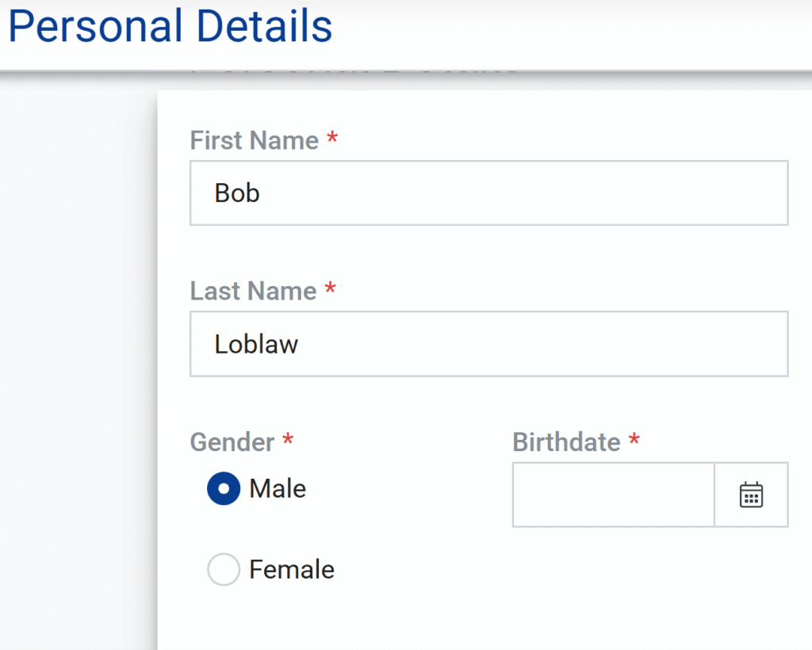812x650 pixels.
Task: Place cursor on the word 'Loblaw'
Action: point(256,344)
